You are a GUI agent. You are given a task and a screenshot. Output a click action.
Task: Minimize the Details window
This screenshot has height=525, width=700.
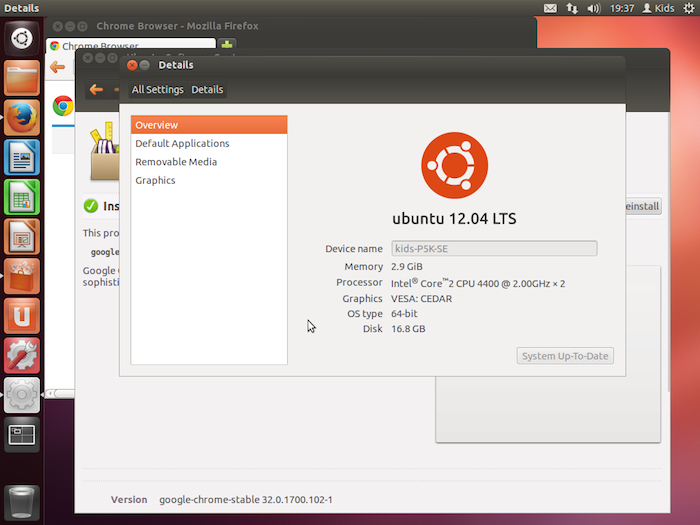[145, 65]
